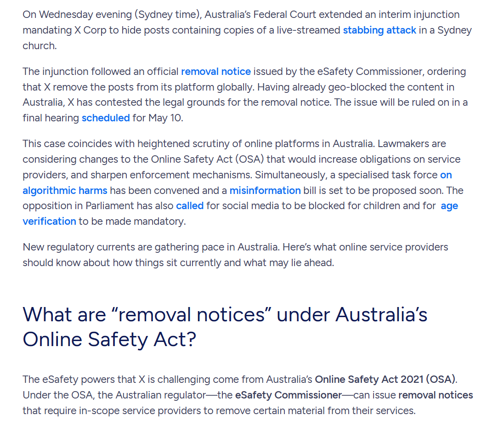The image size is (504, 421).
Task: Click the bold "eSafety Commissioner" text
Action: [x=289, y=395]
